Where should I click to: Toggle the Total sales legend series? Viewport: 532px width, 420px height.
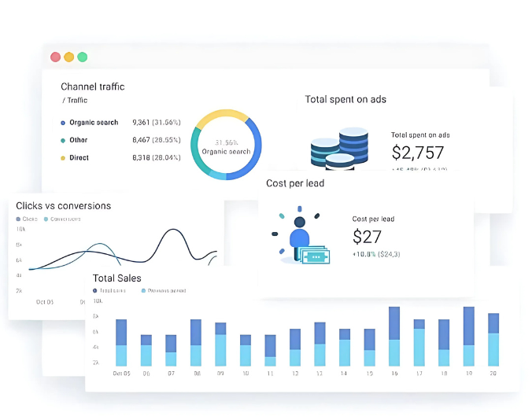[x=113, y=290]
